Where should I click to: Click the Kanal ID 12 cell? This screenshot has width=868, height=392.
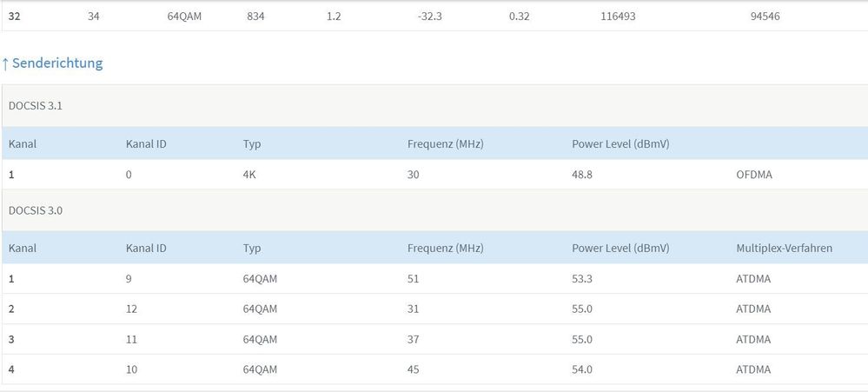(x=132, y=309)
